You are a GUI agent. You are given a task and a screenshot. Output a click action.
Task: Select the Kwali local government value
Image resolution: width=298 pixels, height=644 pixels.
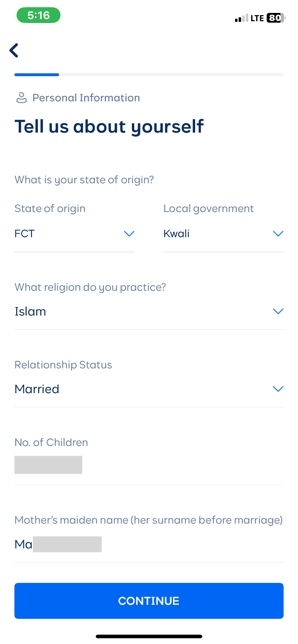tap(176, 234)
